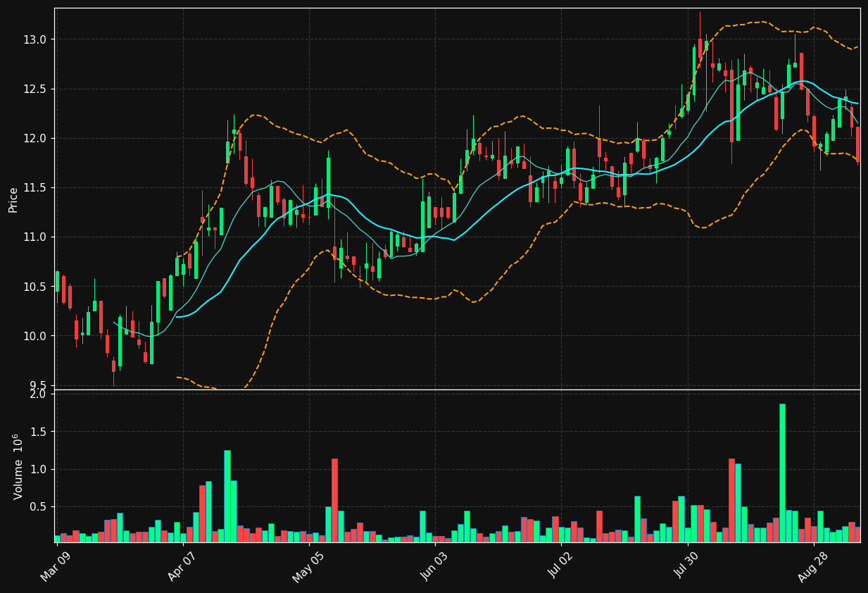Click the 11.5 price axis value

(x=34, y=187)
